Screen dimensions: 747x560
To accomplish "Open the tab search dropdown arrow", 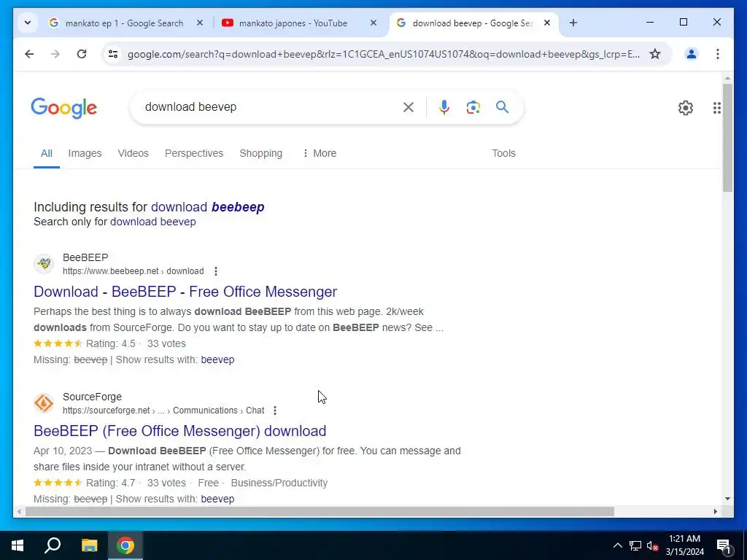I will pyautogui.click(x=28, y=23).
